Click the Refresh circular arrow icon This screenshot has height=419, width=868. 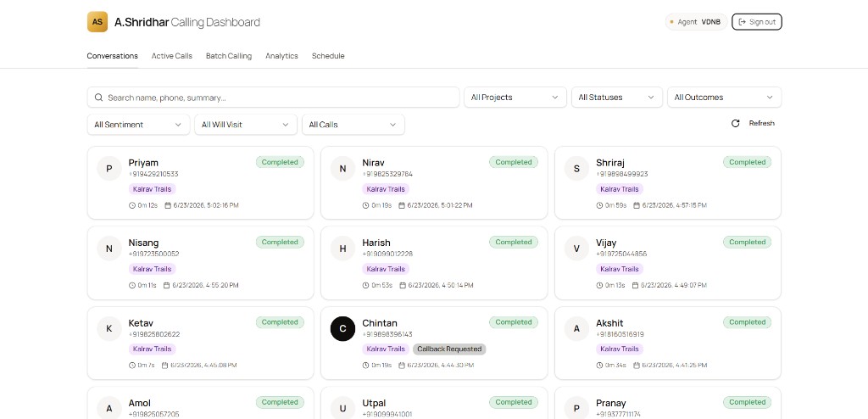coord(735,124)
